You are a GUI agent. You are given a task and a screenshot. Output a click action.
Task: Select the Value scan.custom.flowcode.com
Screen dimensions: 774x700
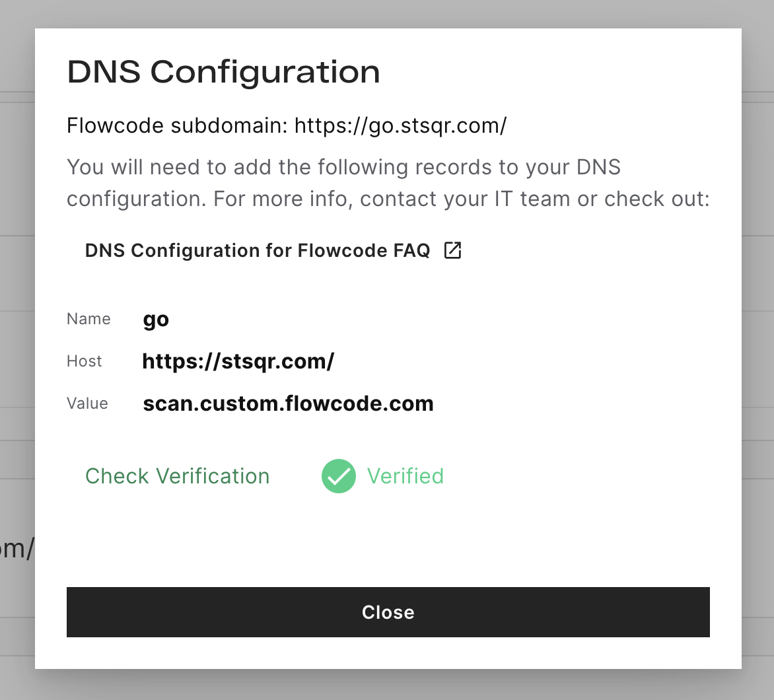pyautogui.click(x=289, y=403)
